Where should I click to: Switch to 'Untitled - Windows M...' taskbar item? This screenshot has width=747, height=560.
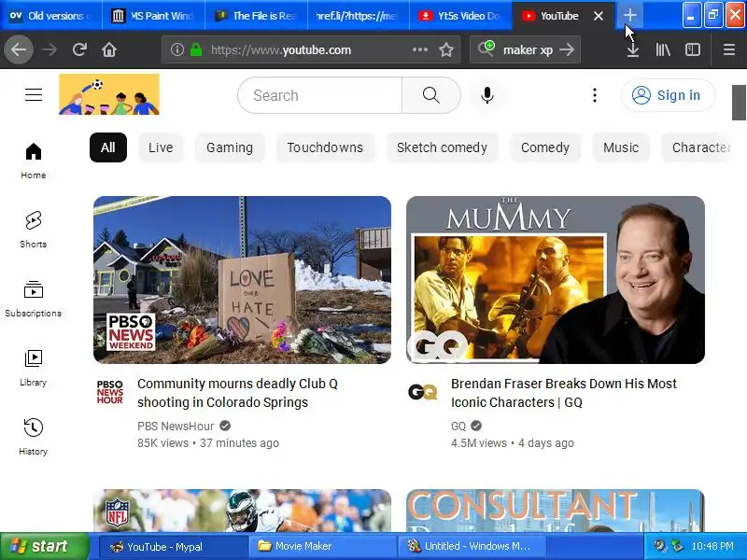click(472, 546)
